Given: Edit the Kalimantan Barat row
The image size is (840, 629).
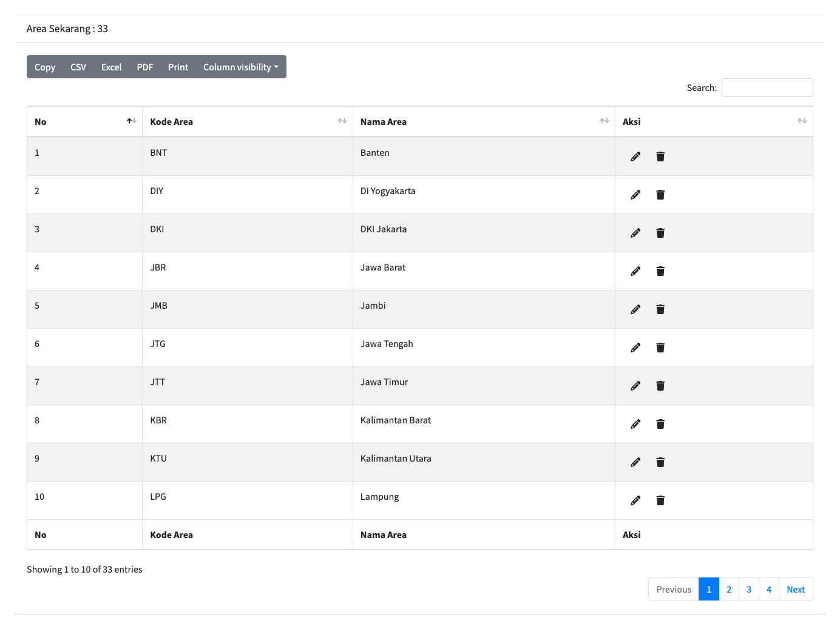Looking at the screenshot, I should tap(635, 424).
